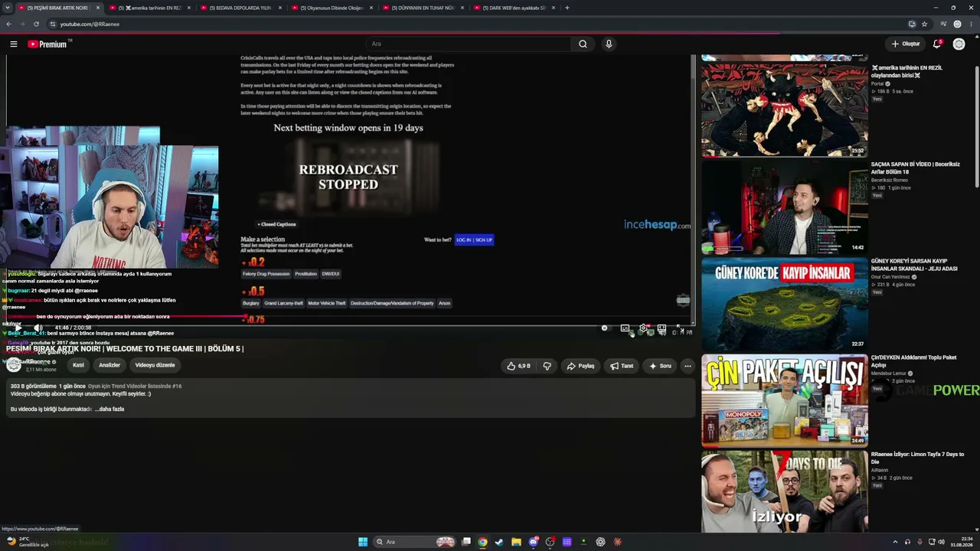
Task: Bookmark this page with star icon
Action: coord(924,24)
